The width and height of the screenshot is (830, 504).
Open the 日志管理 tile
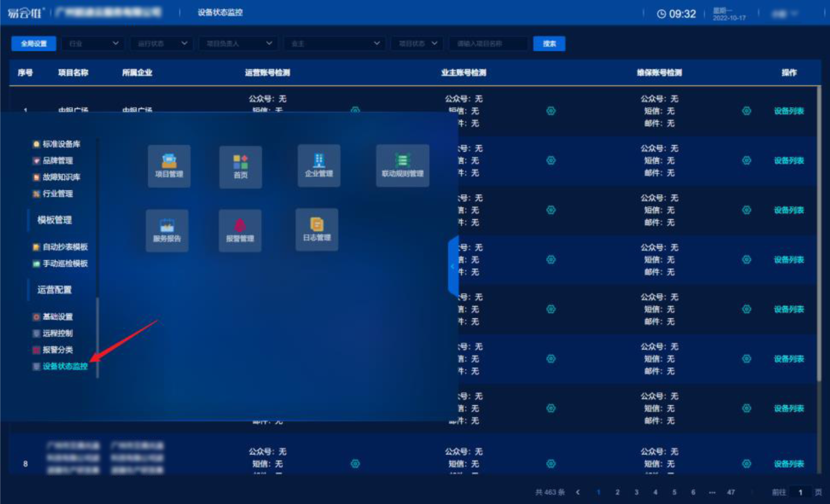pos(316,229)
